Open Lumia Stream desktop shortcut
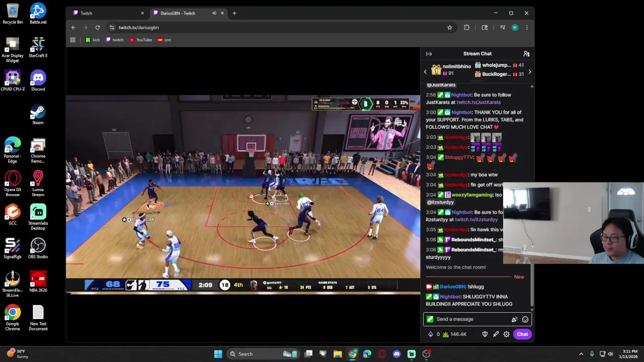 [x=38, y=184]
